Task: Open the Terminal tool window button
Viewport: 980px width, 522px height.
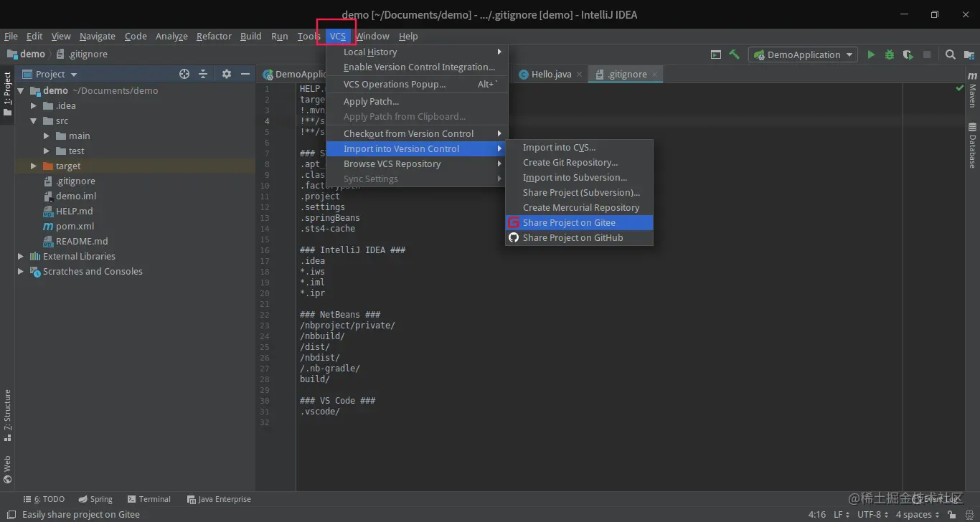Action: (x=149, y=500)
